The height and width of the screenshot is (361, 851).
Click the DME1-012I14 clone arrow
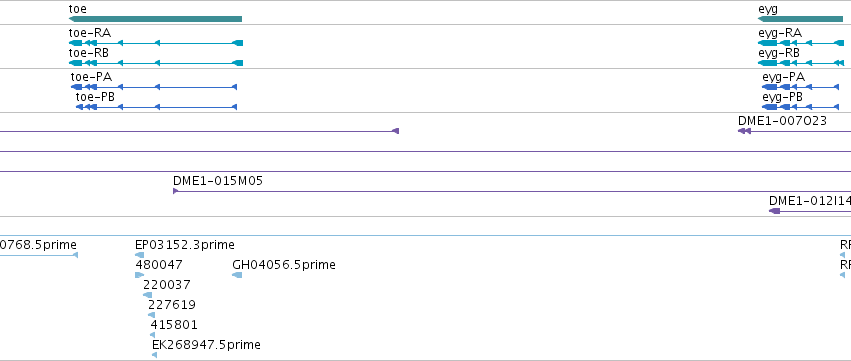click(774, 211)
